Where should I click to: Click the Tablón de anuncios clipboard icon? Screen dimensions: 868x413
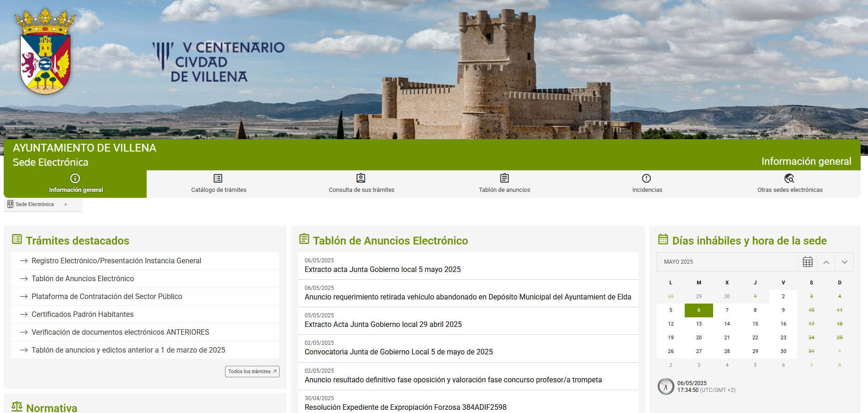click(504, 178)
